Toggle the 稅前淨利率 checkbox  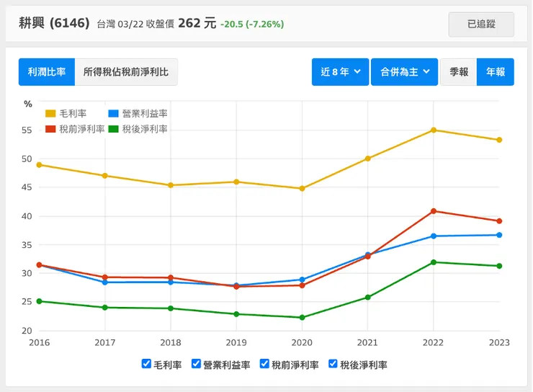(x=264, y=364)
